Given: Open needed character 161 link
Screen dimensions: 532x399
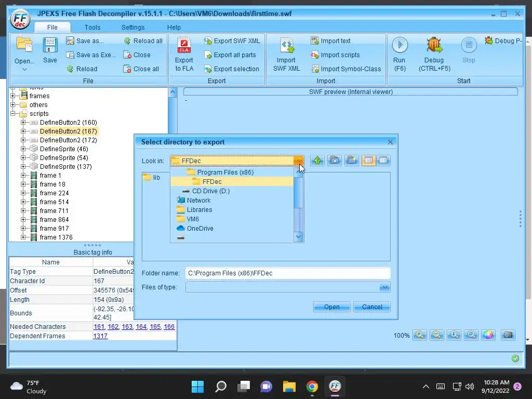Looking at the screenshot, I should tap(99, 326).
